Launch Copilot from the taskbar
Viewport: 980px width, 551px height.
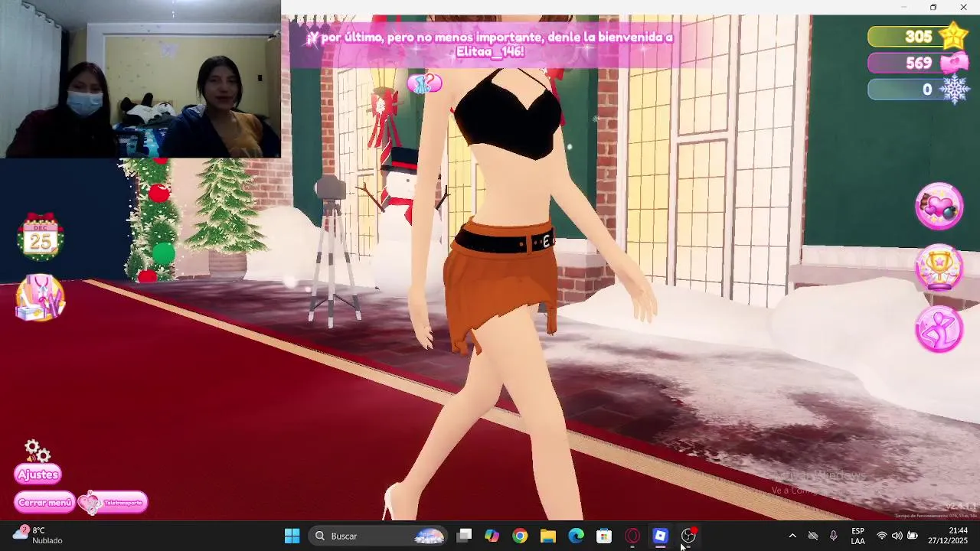(x=492, y=536)
